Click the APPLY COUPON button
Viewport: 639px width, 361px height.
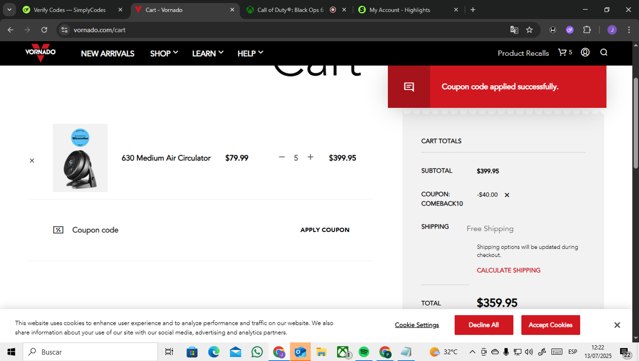[325, 230]
